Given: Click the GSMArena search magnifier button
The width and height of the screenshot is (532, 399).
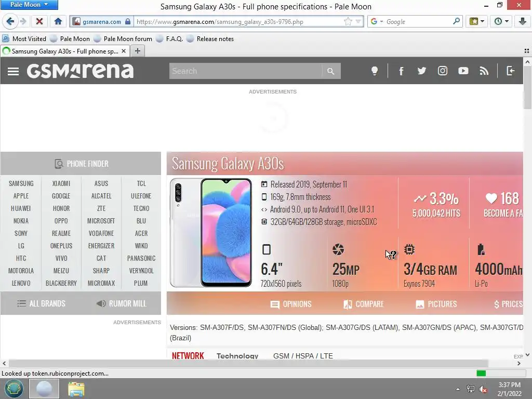Looking at the screenshot, I should pyautogui.click(x=331, y=71).
